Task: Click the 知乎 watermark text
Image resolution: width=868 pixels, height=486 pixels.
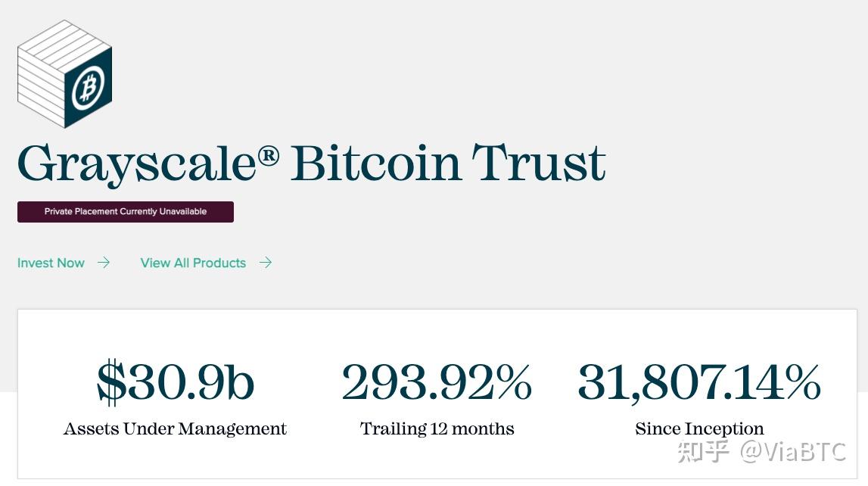Action: coord(704,452)
